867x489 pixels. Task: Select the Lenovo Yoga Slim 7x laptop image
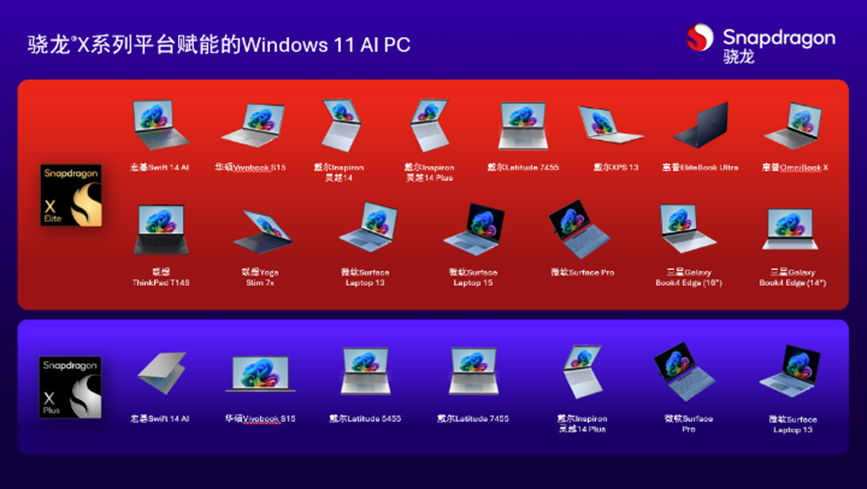262,231
